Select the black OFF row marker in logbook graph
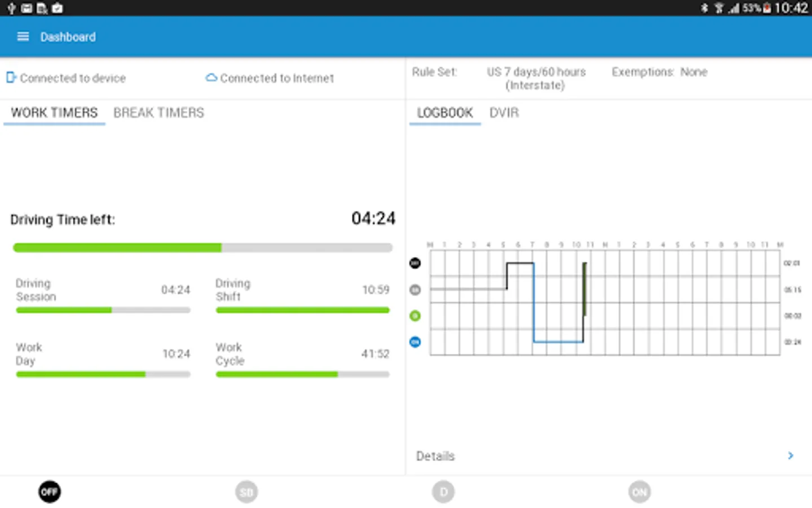 [415, 263]
